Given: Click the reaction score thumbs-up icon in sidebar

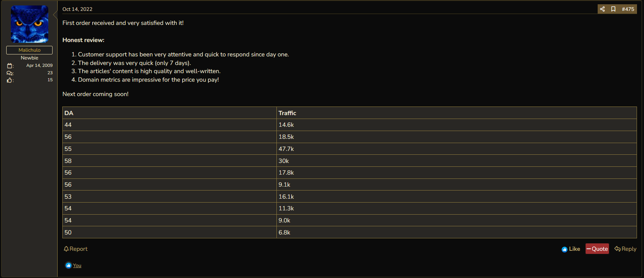Looking at the screenshot, I should pyautogui.click(x=10, y=80).
